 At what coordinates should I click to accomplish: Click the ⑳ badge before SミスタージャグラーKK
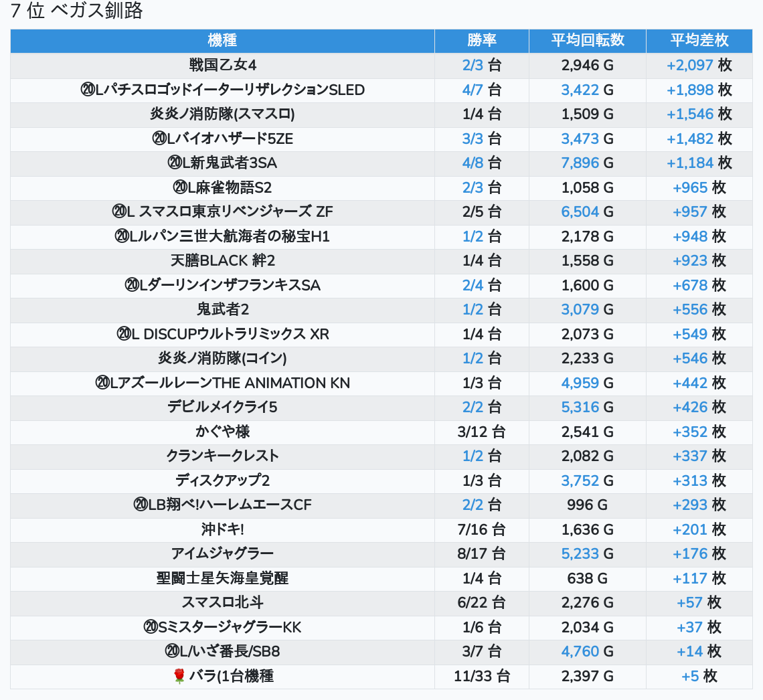click(151, 628)
